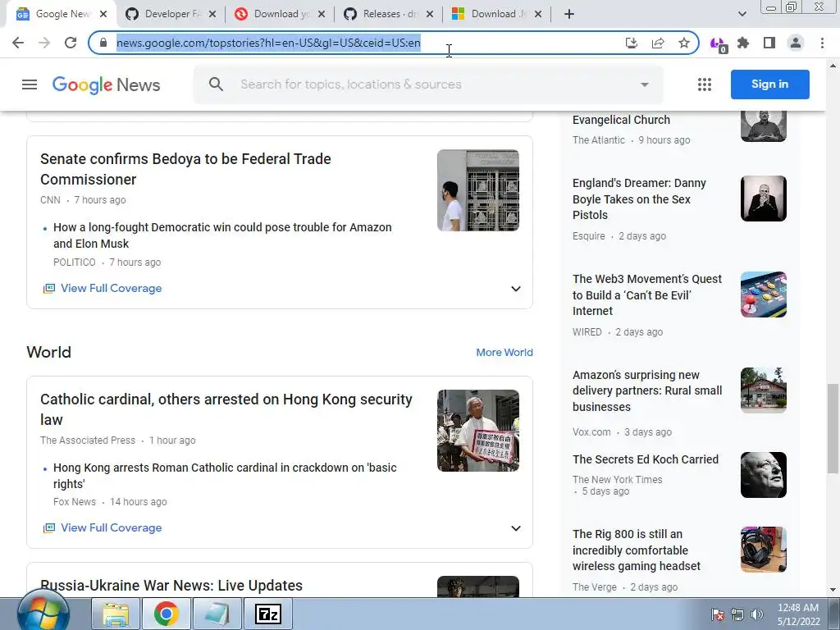This screenshot has width=840, height=630.
Task: Open a new browser tab
Action: point(569,15)
